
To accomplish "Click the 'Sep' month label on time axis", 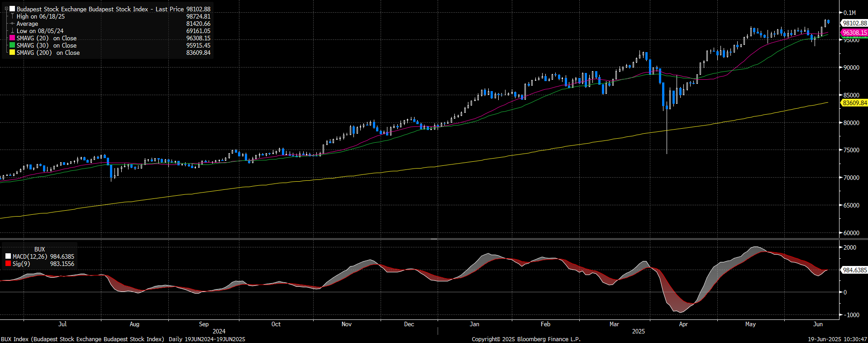I will point(204,324).
